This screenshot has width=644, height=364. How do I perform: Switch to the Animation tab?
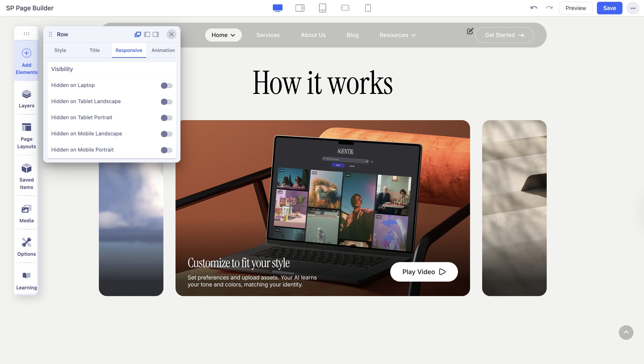[x=163, y=50]
